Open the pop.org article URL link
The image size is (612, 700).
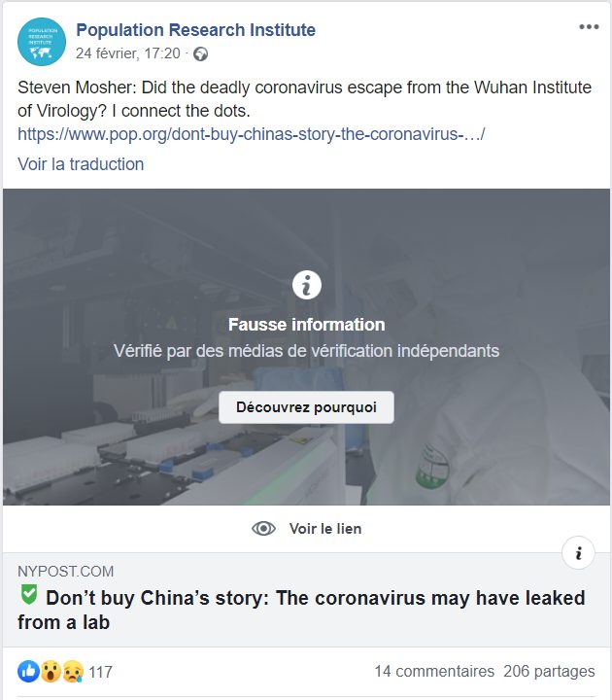[252, 134]
